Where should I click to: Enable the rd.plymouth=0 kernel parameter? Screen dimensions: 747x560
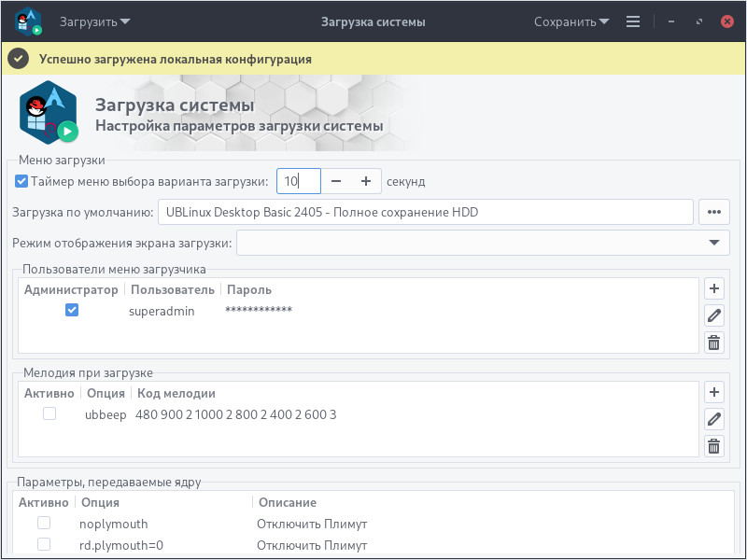[44, 544]
